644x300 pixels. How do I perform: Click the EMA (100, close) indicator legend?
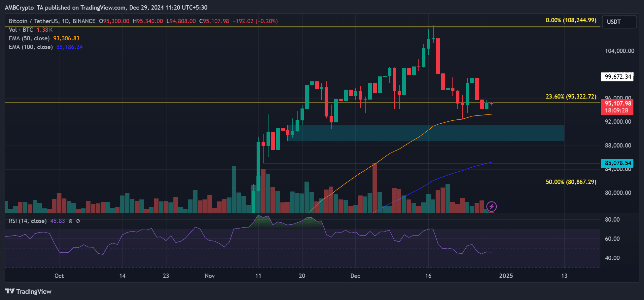[31, 47]
